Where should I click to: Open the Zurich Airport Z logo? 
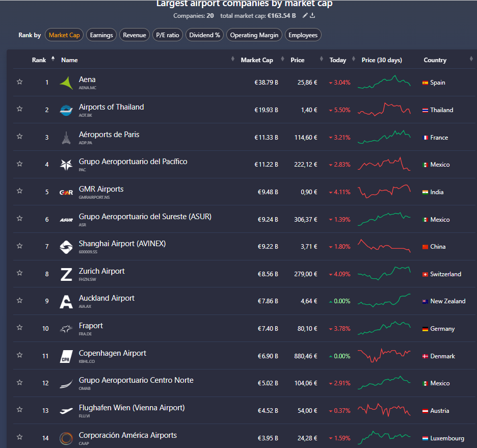(x=66, y=274)
